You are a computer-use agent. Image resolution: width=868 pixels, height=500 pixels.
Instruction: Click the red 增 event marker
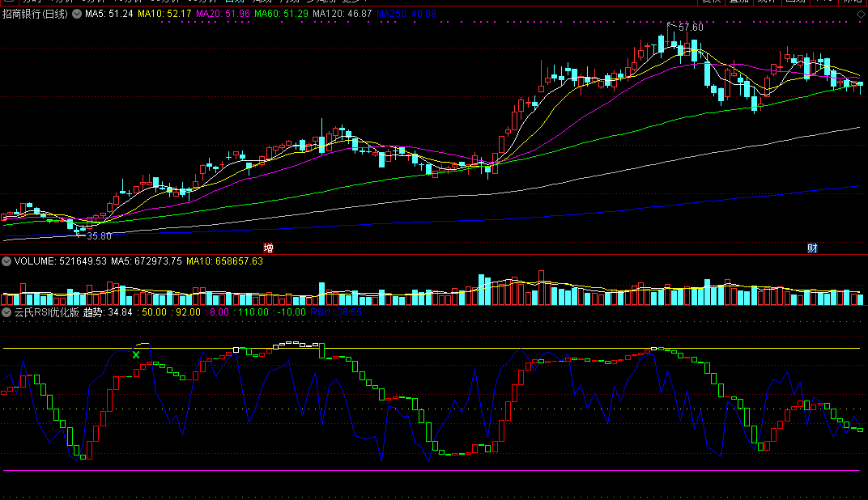tap(269, 248)
